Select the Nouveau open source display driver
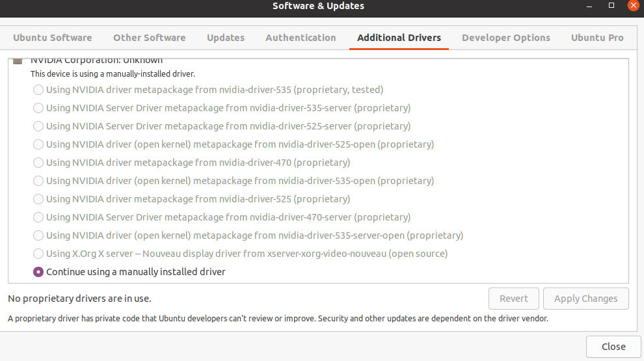The width and height of the screenshot is (644, 361). (x=38, y=254)
